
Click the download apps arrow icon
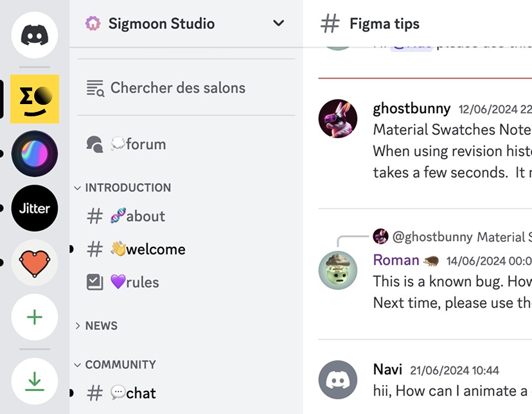click(35, 381)
